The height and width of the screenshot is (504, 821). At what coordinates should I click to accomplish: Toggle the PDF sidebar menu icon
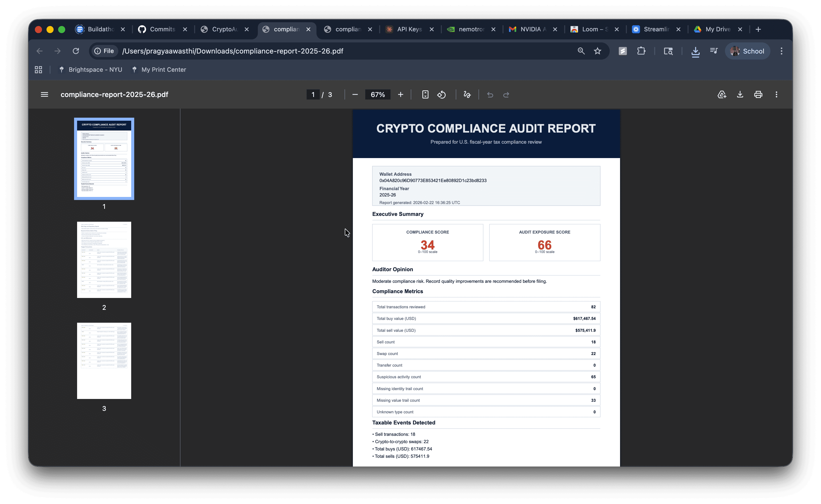tap(44, 95)
